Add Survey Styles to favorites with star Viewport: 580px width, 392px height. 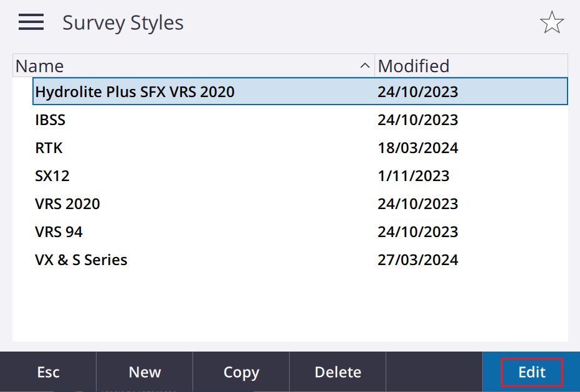(x=551, y=22)
